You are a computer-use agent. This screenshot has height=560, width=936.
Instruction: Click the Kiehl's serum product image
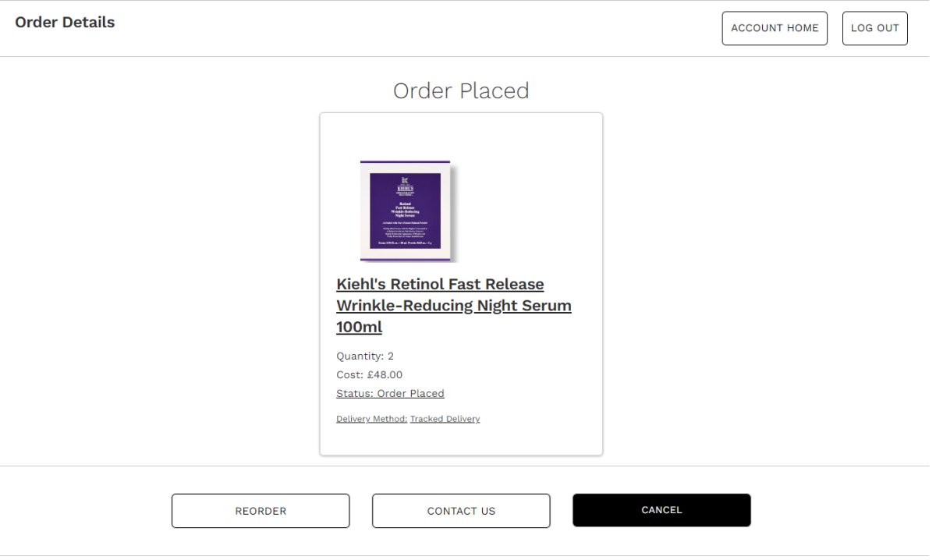[x=406, y=211]
